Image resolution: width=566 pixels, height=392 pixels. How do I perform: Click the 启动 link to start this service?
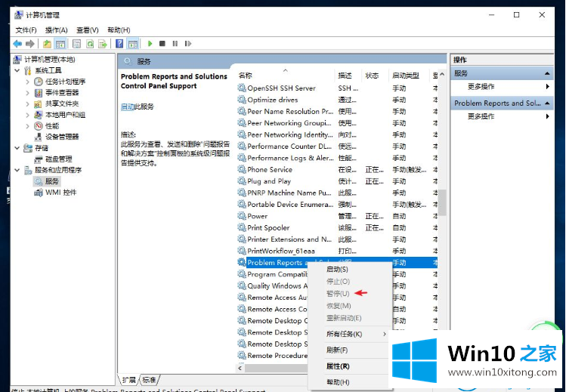[x=127, y=106]
